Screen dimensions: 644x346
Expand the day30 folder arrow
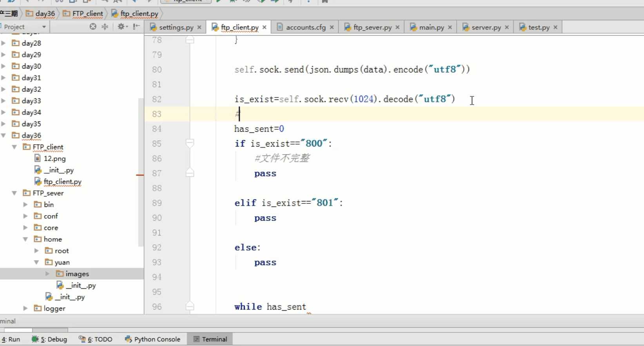[4, 66]
